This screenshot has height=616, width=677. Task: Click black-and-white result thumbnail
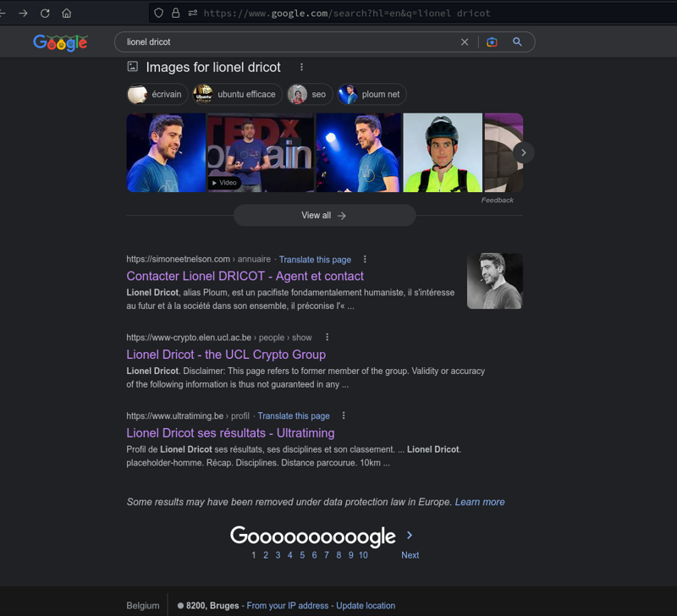[x=495, y=281]
